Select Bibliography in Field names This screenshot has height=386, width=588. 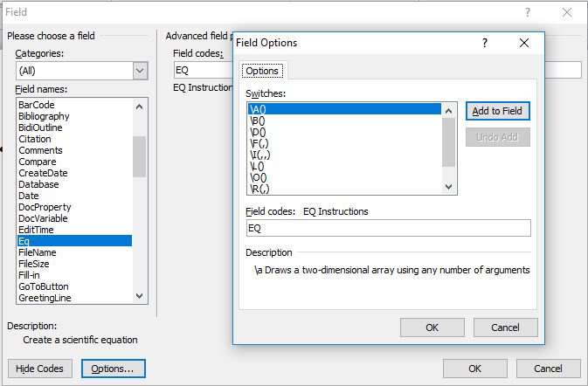click(75, 116)
